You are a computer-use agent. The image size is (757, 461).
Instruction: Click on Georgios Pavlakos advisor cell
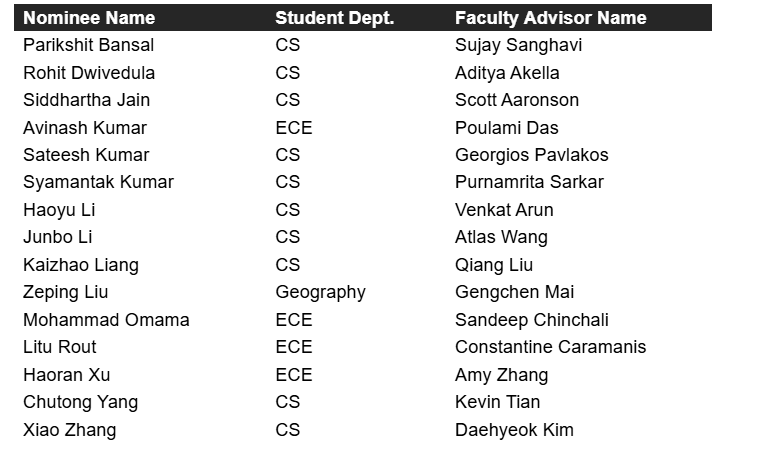pos(531,155)
